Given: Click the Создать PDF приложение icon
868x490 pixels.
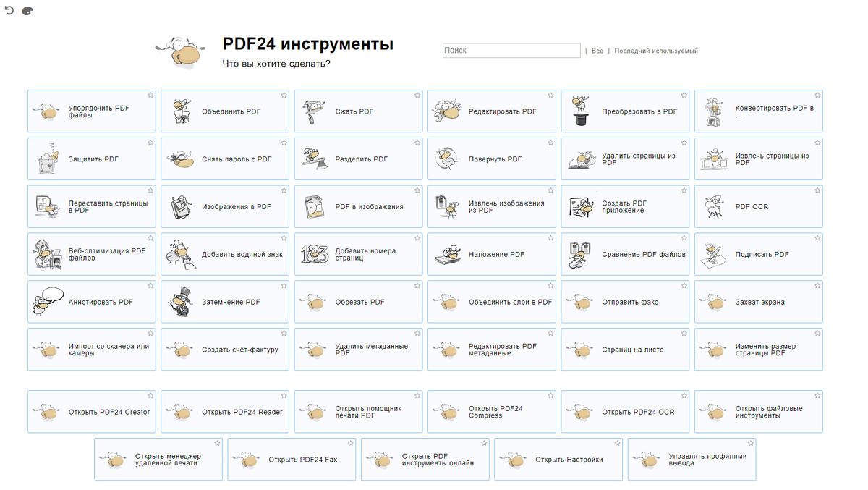Looking at the screenshot, I should tap(580, 207).
